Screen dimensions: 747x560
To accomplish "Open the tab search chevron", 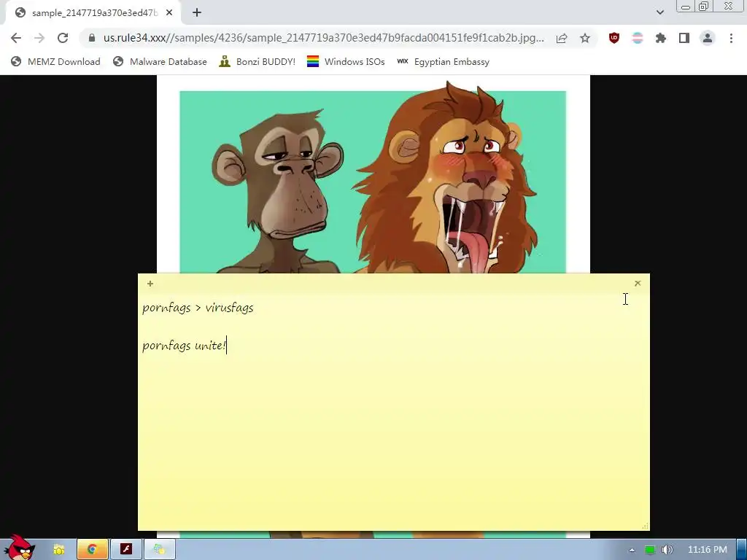I will click(x=659, y=12).
